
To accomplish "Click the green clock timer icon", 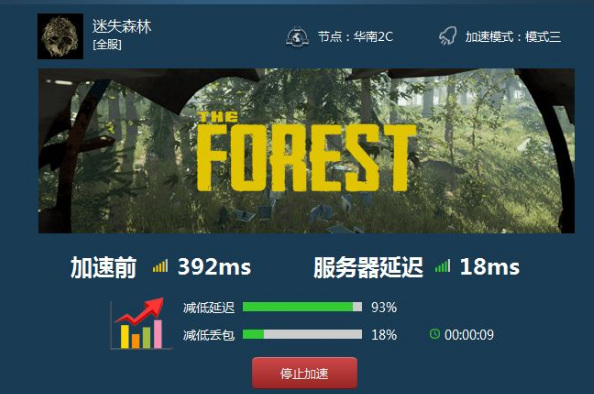I will (x=435, y=334).
